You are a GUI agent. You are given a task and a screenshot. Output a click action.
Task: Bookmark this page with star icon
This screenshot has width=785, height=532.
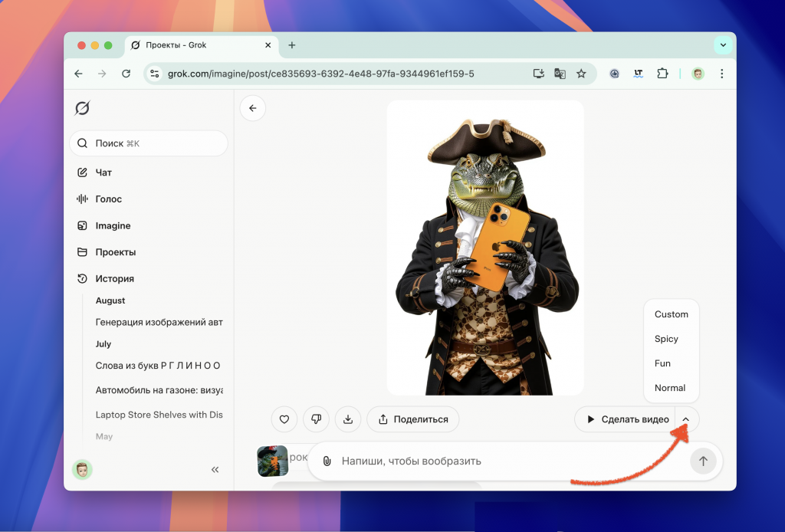click(581, 74)
